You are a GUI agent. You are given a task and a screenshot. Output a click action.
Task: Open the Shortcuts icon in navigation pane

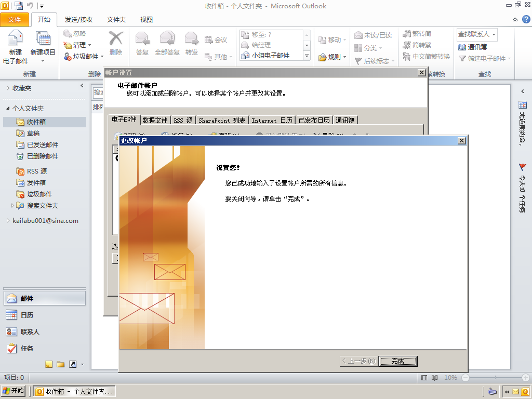coord(73,364)
